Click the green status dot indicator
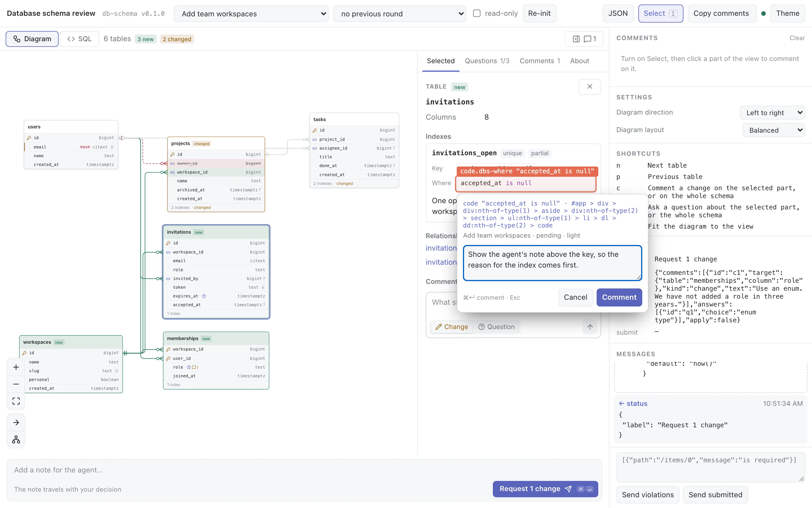Image resolution: width=812 pixels, height=508 pixels. tap(763, 14)
